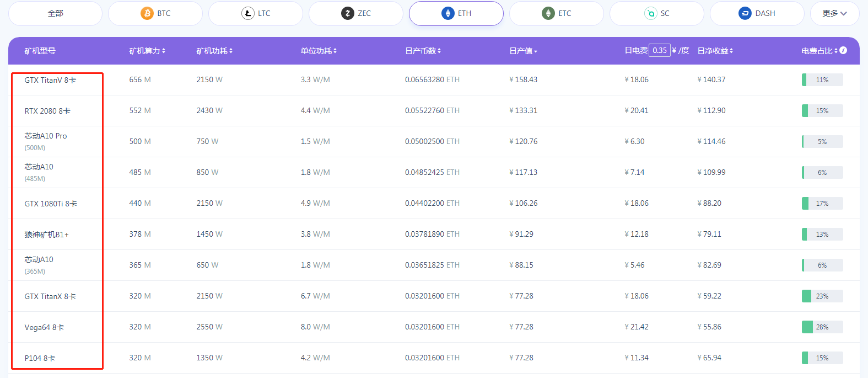Edit the 日电费 price input field
868x378 pixels.
pos(659,50)
